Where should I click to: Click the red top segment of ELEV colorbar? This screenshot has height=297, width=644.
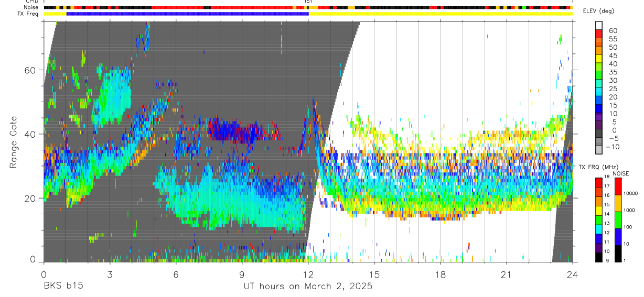(599, 34)
